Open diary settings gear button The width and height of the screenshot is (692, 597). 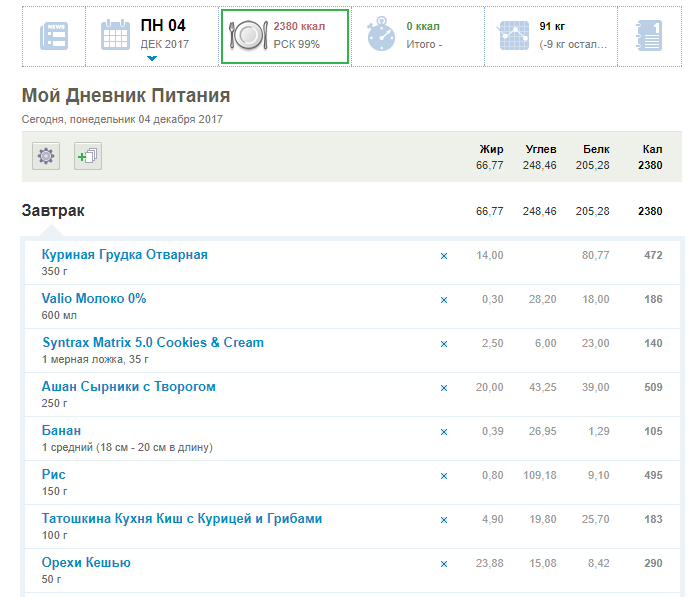pos(46,156)
